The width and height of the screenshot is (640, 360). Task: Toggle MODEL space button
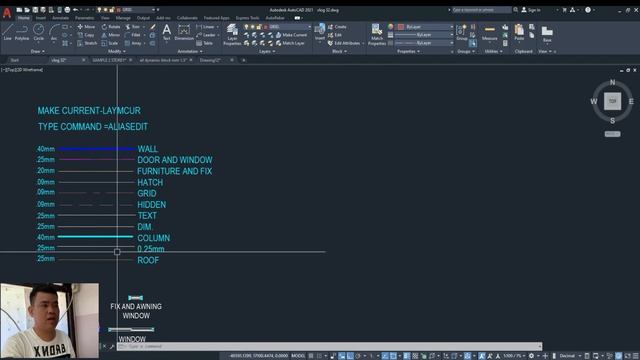[298, 356]
